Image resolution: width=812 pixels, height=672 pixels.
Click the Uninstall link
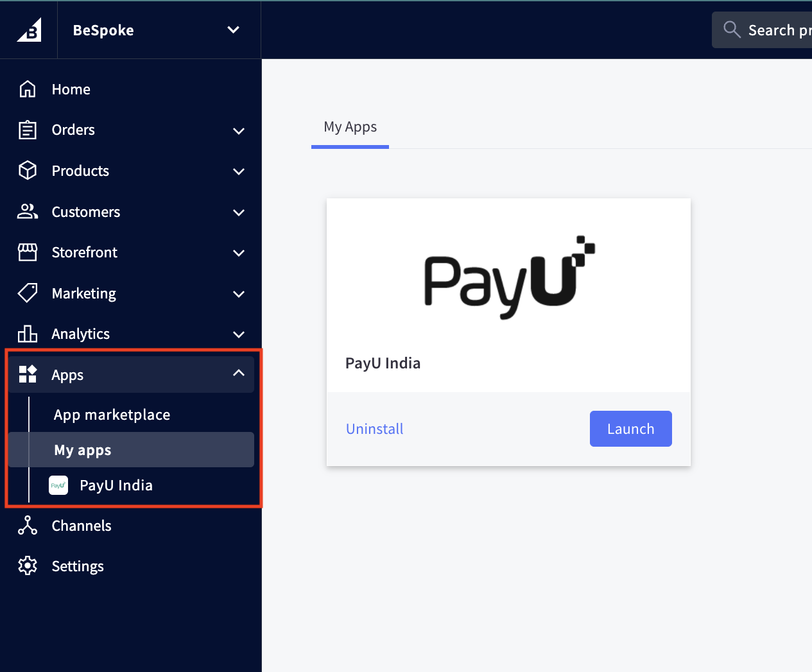375,429
